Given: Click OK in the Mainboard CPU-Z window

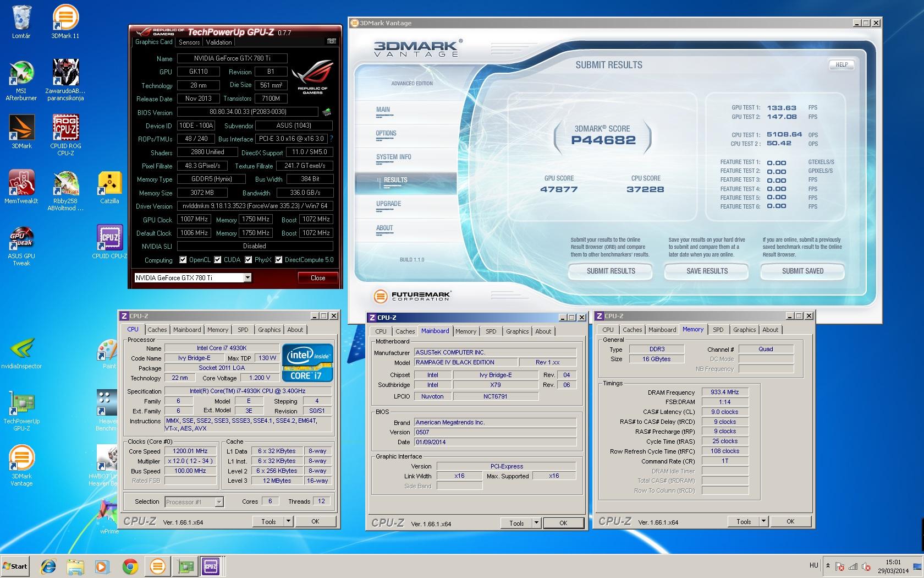Looking at the screenshot, I should pyautogui.click(x=563, y=523).
